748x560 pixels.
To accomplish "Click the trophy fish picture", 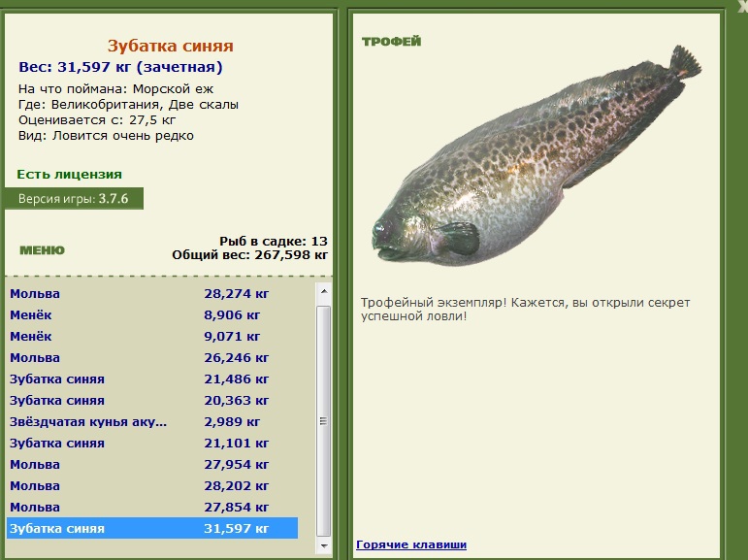I will 537,157.
